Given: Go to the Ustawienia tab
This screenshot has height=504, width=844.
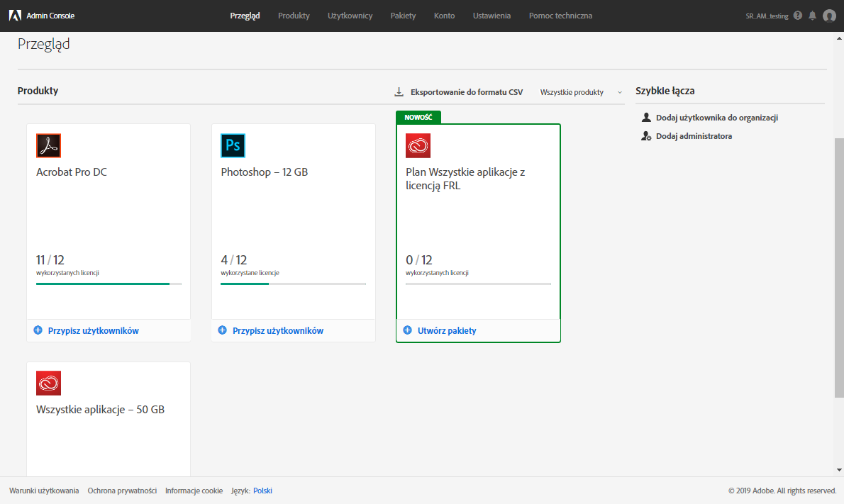Looking at the screenshot, I should click(x=491, y=15).
